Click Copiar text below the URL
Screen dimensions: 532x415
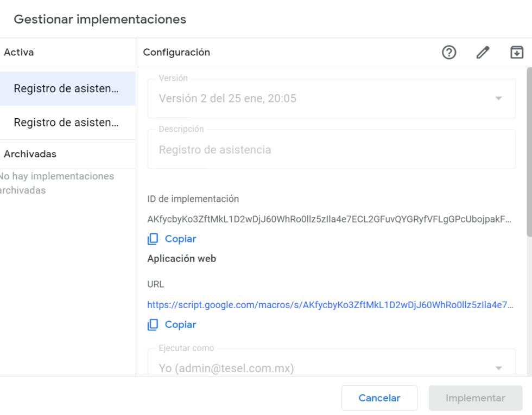(180, 325)
